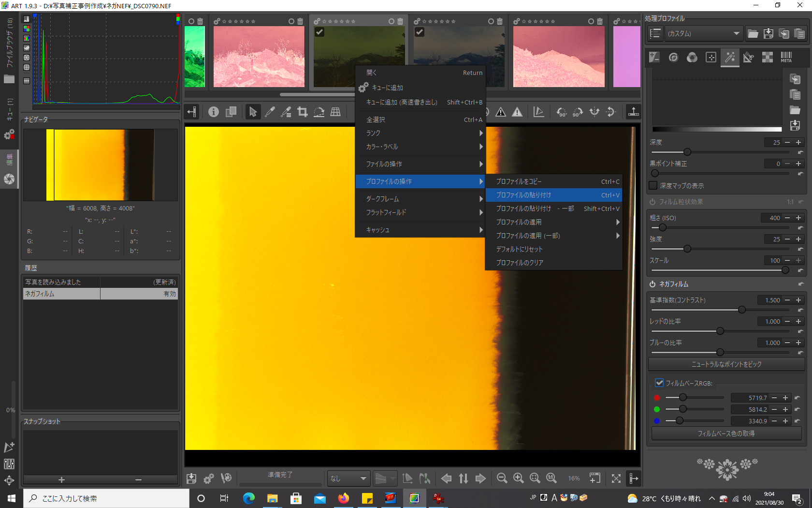Select the perspective correction grid tool
This screenshot has height=508, width=812.
(x=335, y=112)
